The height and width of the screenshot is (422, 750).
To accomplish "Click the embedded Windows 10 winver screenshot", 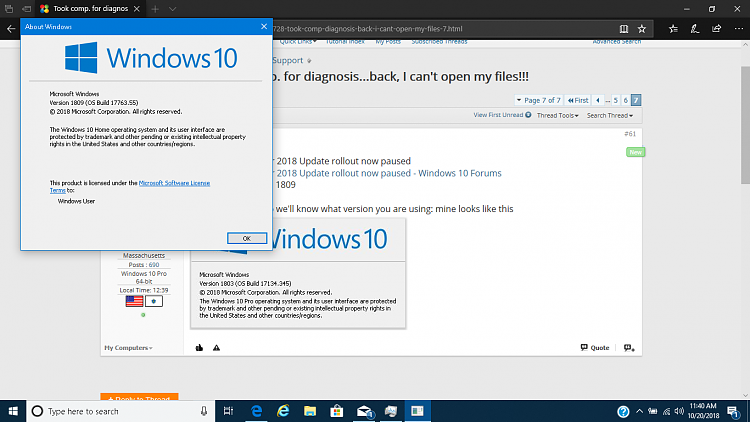I will (298, 273).
